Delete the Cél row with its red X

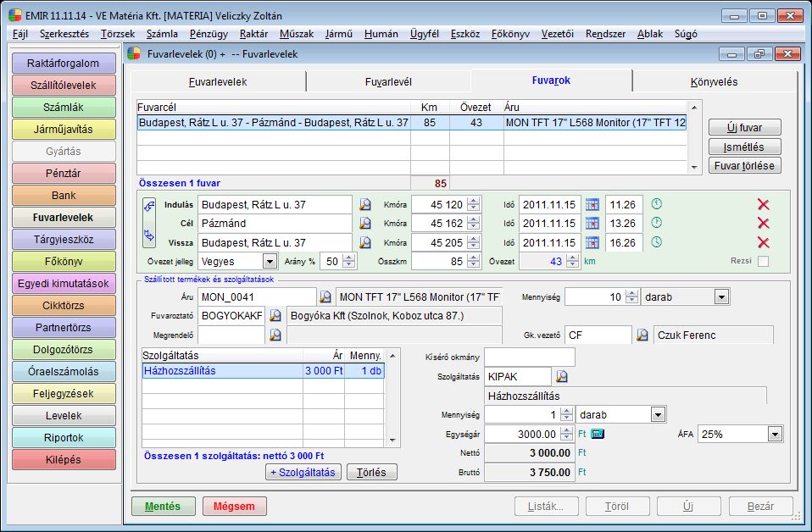click(763, 223)
